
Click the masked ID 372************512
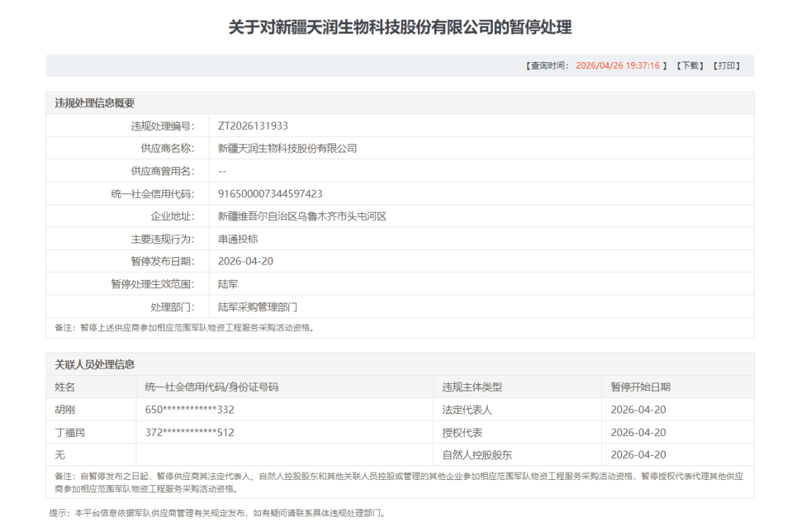pos(189,432)
